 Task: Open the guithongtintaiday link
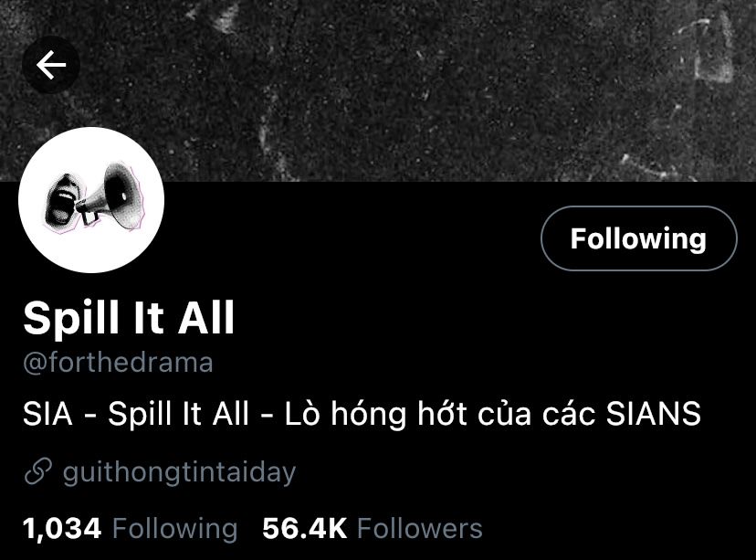[x=179, y=472]
